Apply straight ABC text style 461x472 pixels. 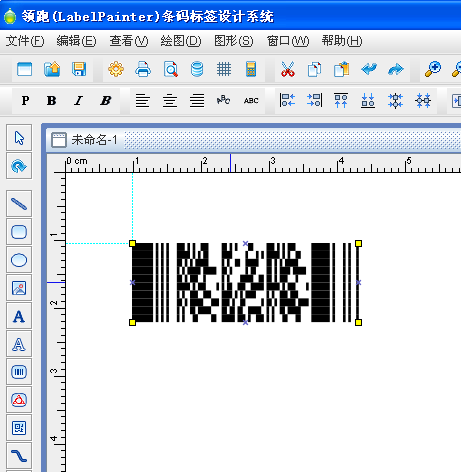click(x=251, y=100)
